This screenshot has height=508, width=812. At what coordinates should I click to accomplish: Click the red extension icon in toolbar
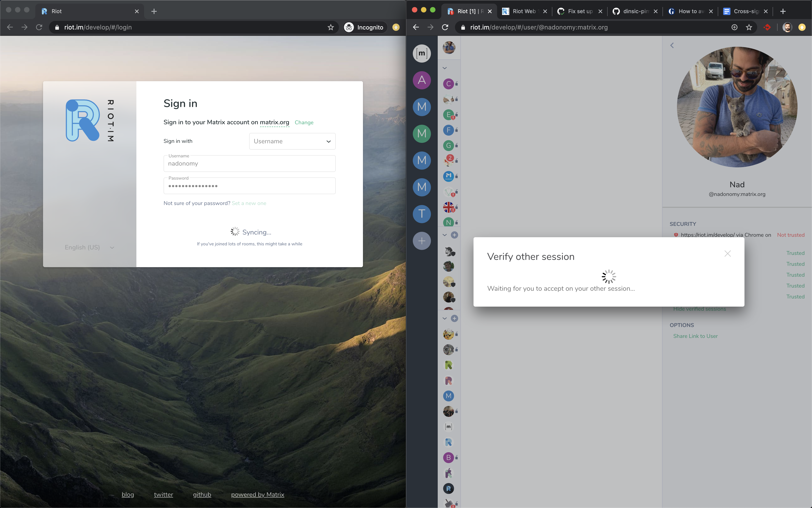(x=767, y=27)
